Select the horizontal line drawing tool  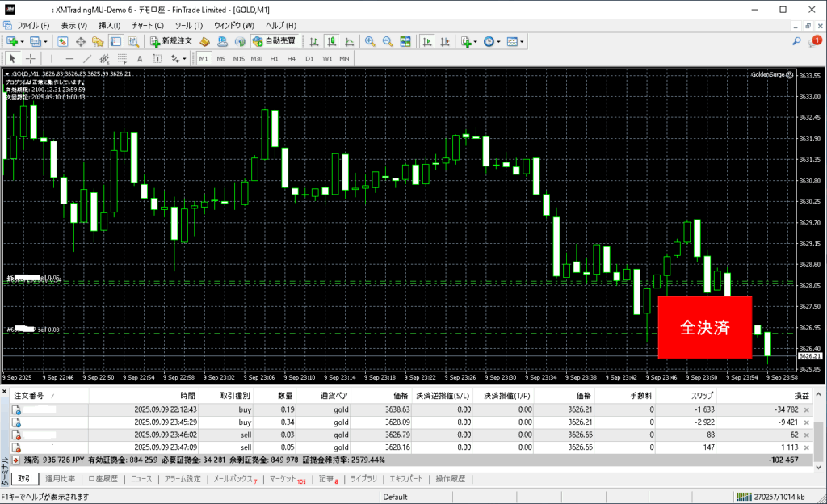click(69, 59)
